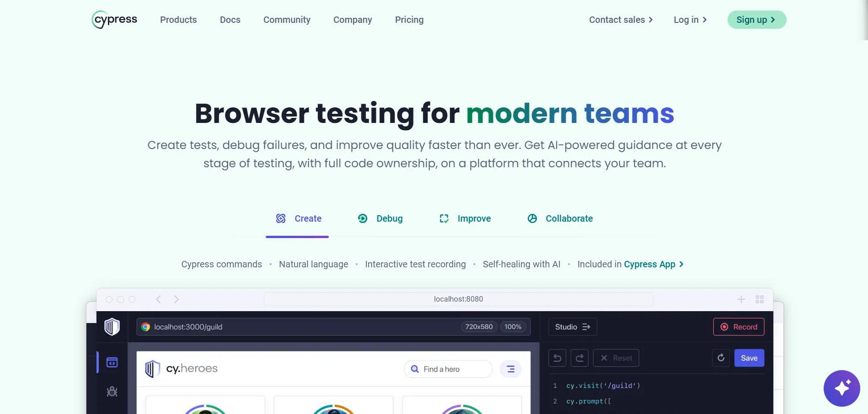
Task: Click the 'Browser testing for modern teams' headline
Action: [x=434, y=113]
